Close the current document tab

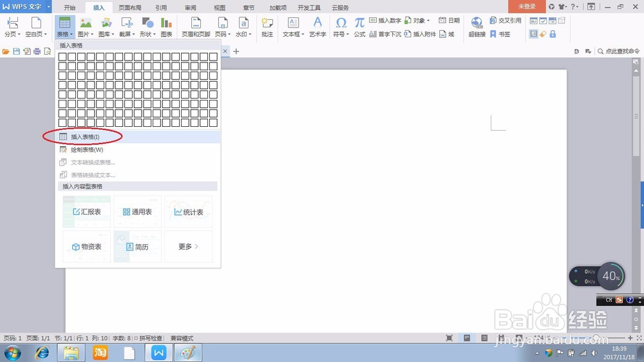point(225,52)
